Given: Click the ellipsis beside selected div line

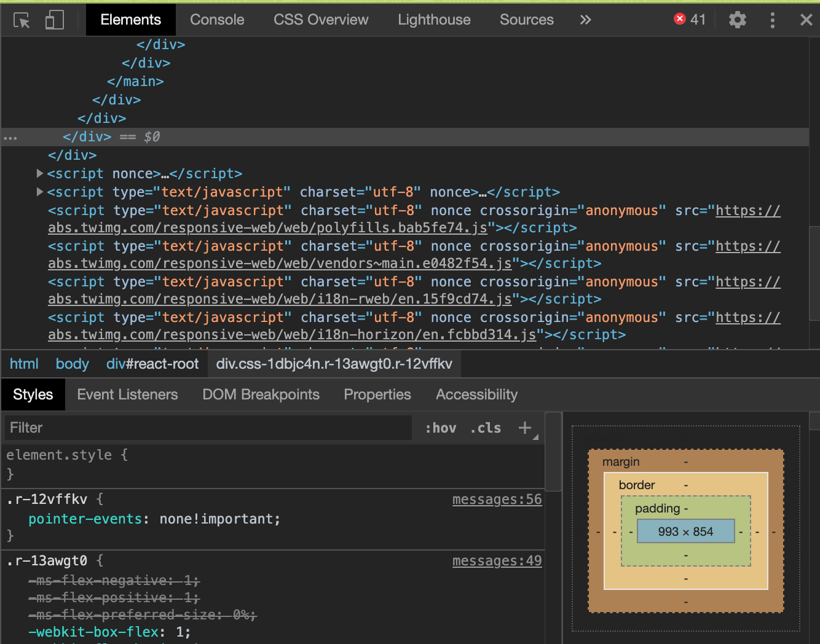Looking at the screenshot, I should click(10, 138).
